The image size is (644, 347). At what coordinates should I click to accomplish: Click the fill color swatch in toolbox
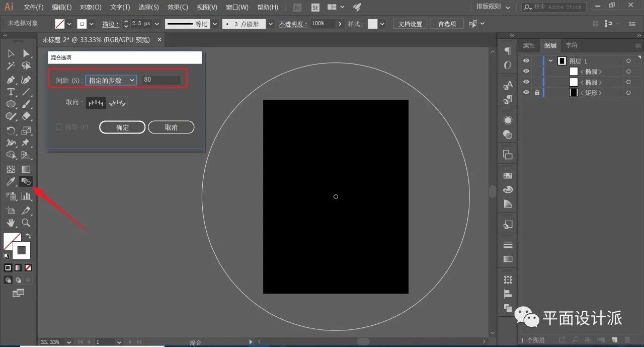(11, 240)
